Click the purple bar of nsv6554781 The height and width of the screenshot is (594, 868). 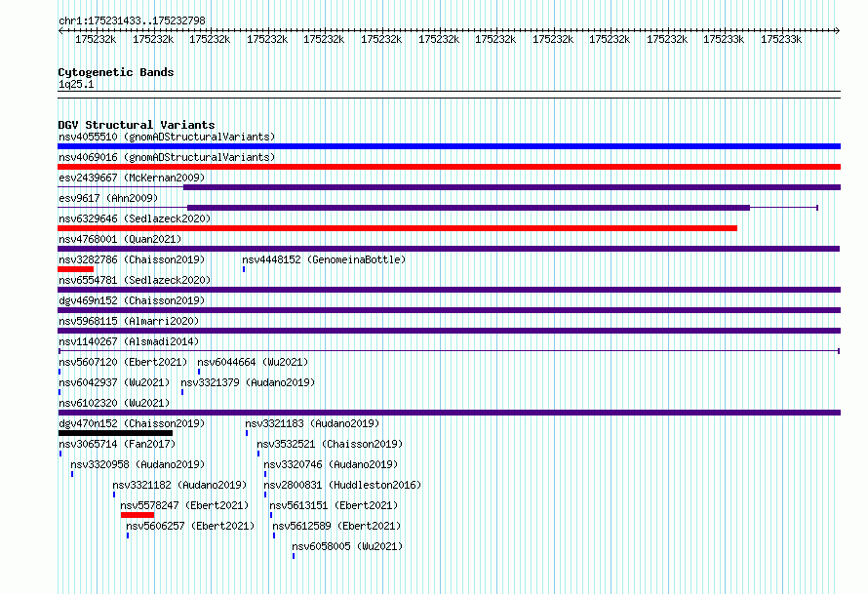pos(449,290)
